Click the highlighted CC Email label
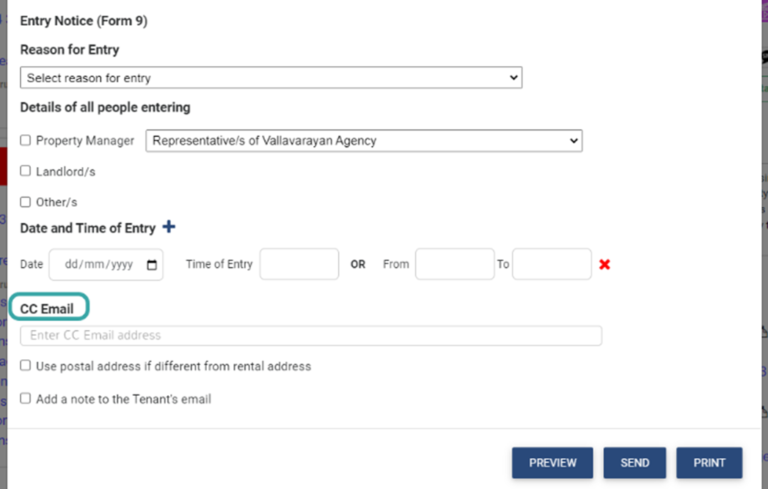Screen dimensions: 768x489 pos(47,309)
